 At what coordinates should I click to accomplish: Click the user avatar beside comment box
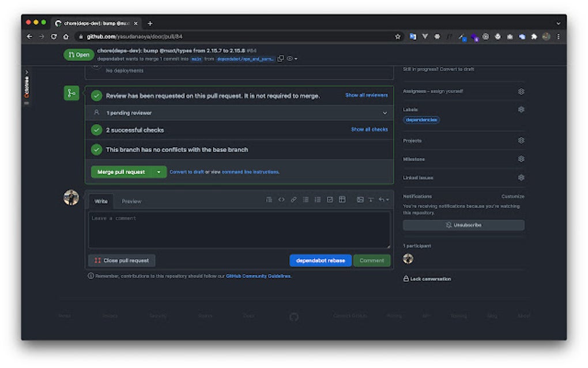(x=71, y=197)
